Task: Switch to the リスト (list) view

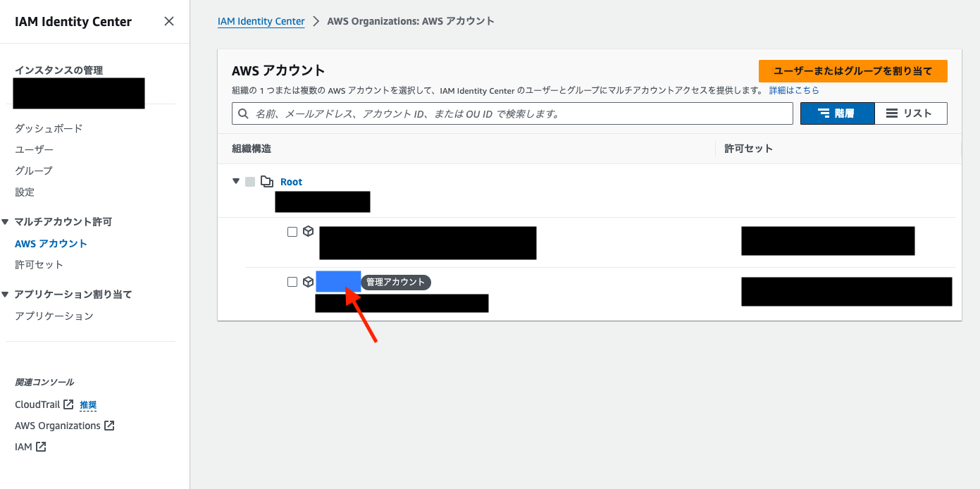Action: [911, 113]
